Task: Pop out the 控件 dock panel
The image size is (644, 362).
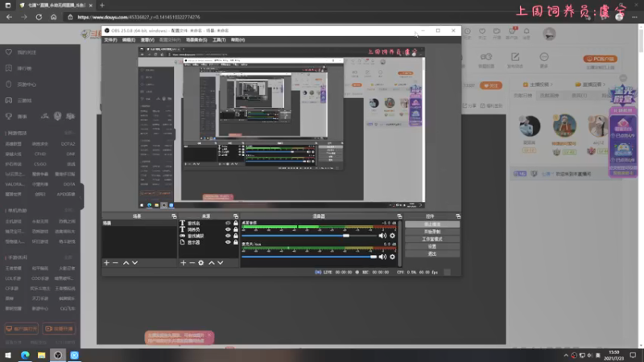Action: (x=458, y=216)
